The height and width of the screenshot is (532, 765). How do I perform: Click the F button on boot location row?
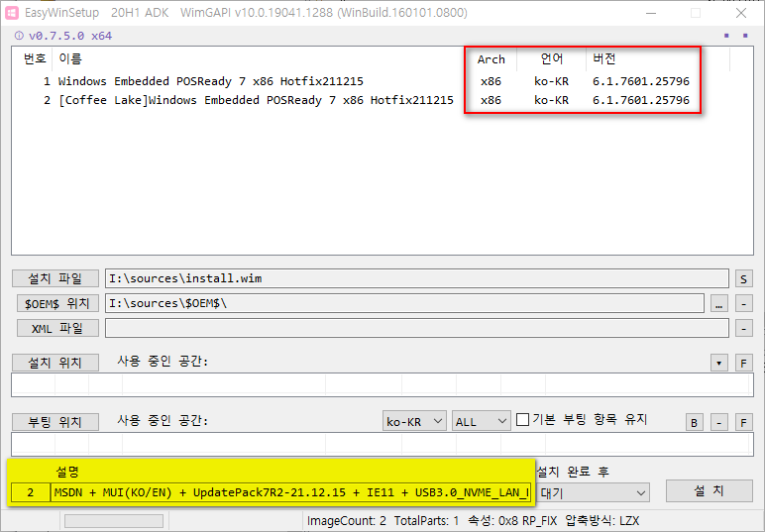pos(743,422)
